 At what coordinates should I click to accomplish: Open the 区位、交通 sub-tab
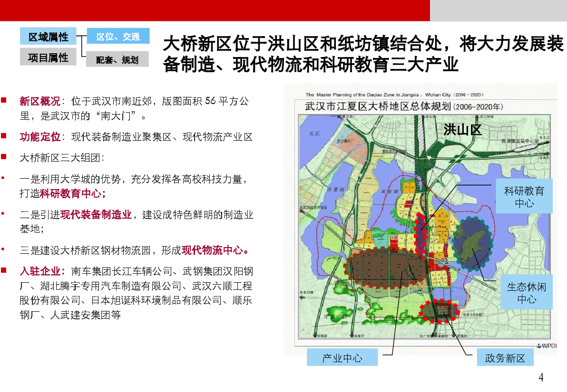118,36
